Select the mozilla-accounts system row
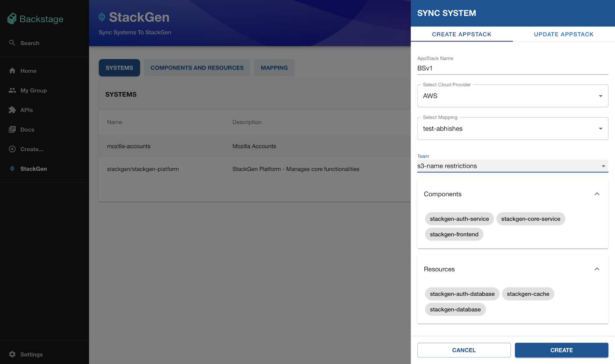The image size is (615, 364). click(255, 146)
